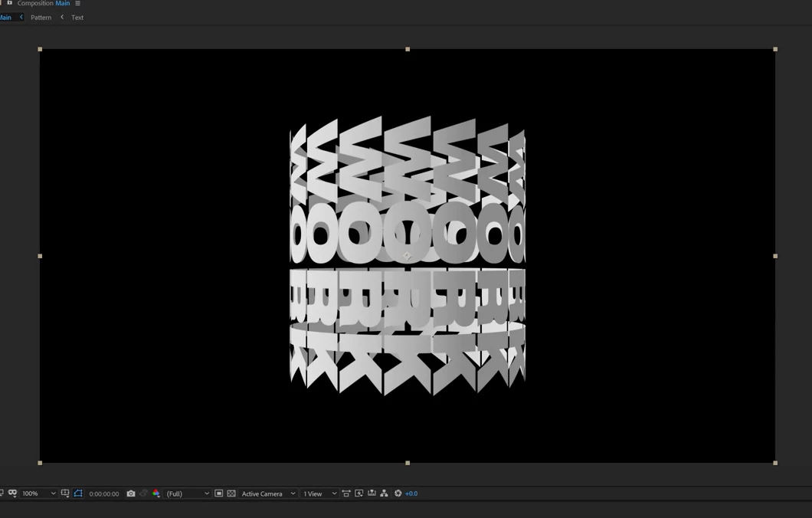Viewport: 812px width, 518px height.
Task: Select the Main tab in the composition navigator
Action: (x=5, y=17)
